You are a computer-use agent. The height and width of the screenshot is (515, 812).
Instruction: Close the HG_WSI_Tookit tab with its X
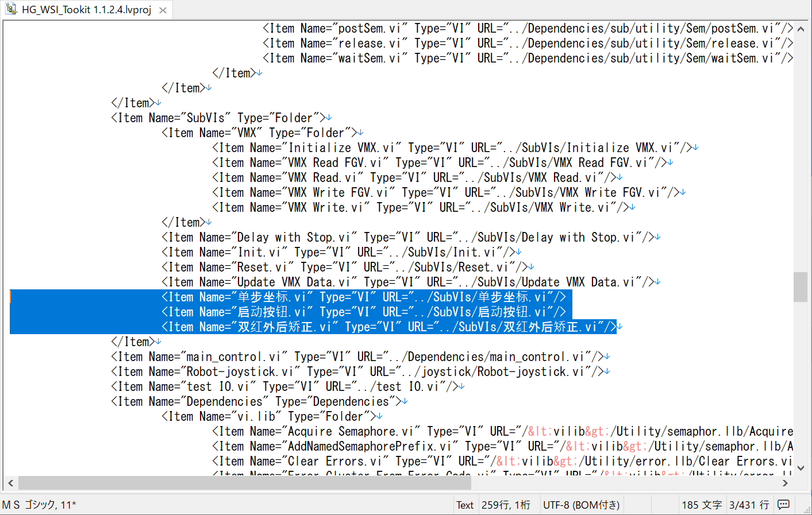coord(162,9)
